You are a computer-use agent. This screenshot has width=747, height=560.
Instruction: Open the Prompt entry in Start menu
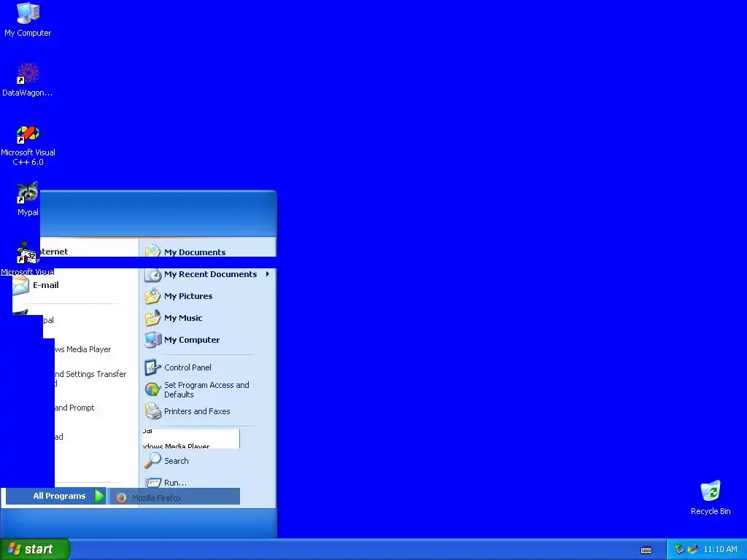[74, 408]
